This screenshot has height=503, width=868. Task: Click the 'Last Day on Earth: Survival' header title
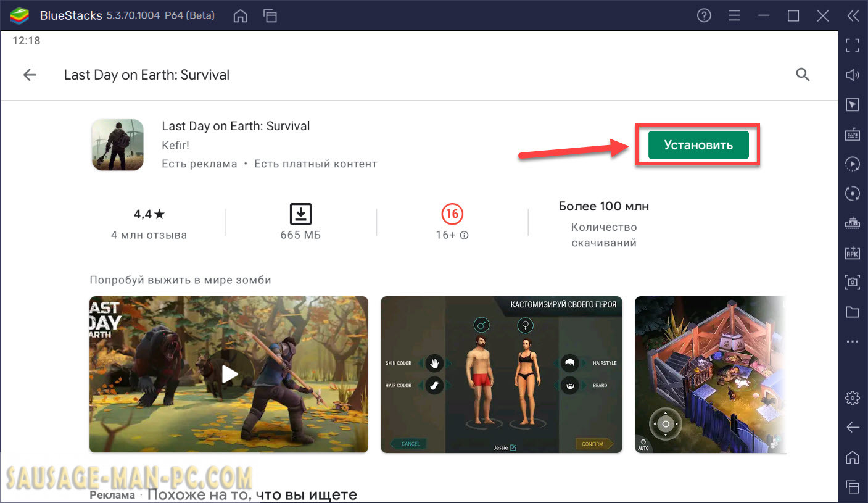click(x=147, y=75)
